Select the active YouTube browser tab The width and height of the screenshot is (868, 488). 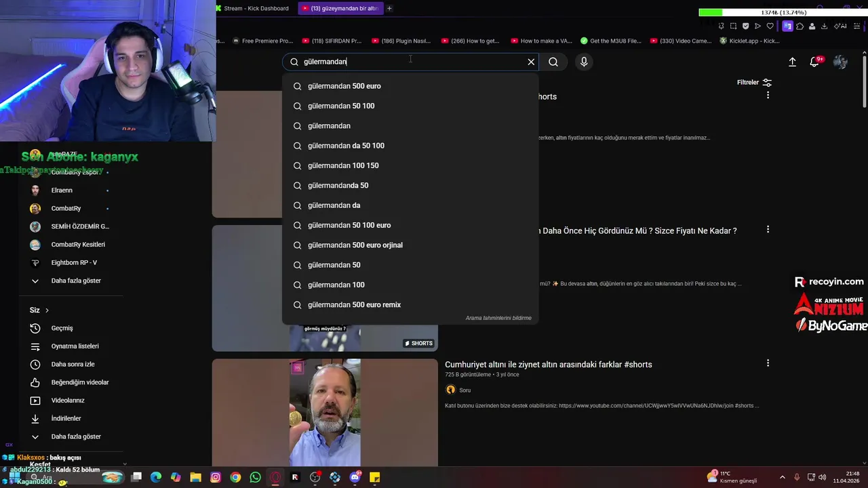click(342, 8)
